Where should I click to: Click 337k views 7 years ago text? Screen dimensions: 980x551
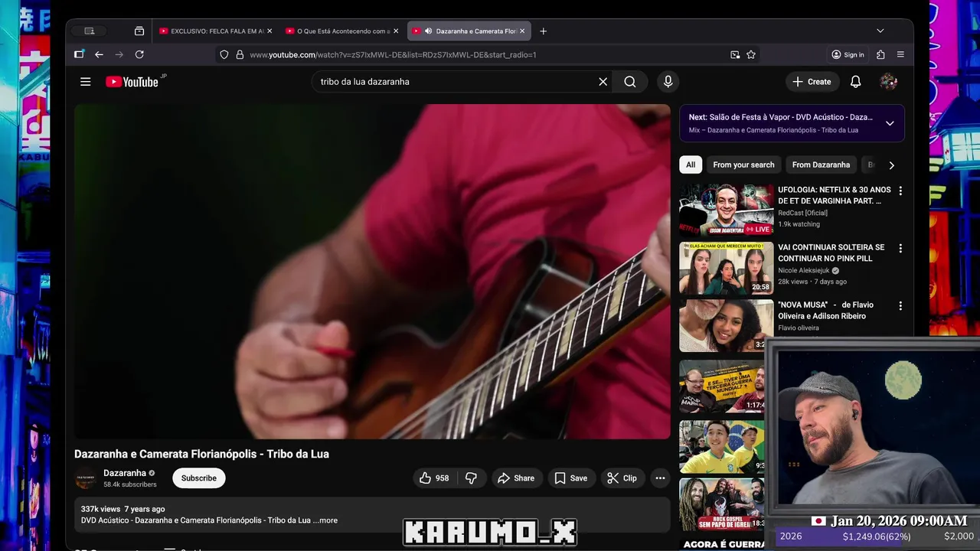click(122, 509)
